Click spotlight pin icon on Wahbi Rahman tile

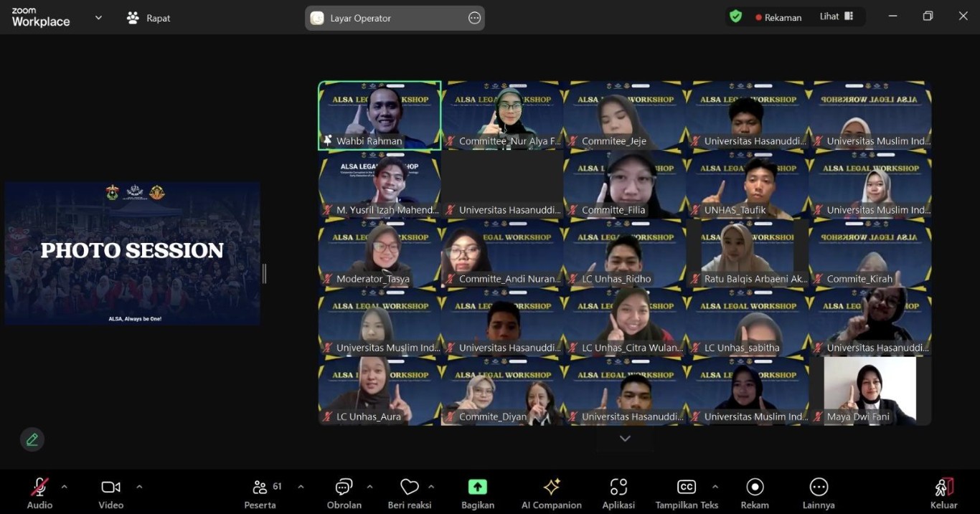[328, 141]
